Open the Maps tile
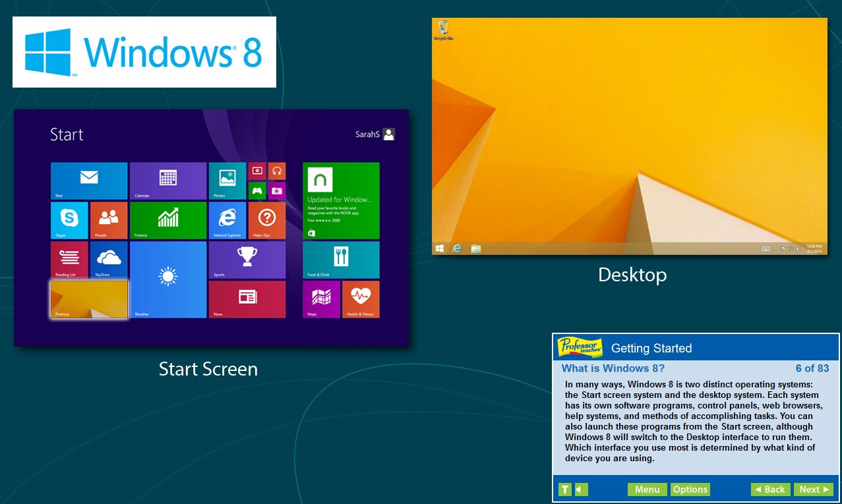The height and width of the screenshot is (504, 842). click(321, 298)
